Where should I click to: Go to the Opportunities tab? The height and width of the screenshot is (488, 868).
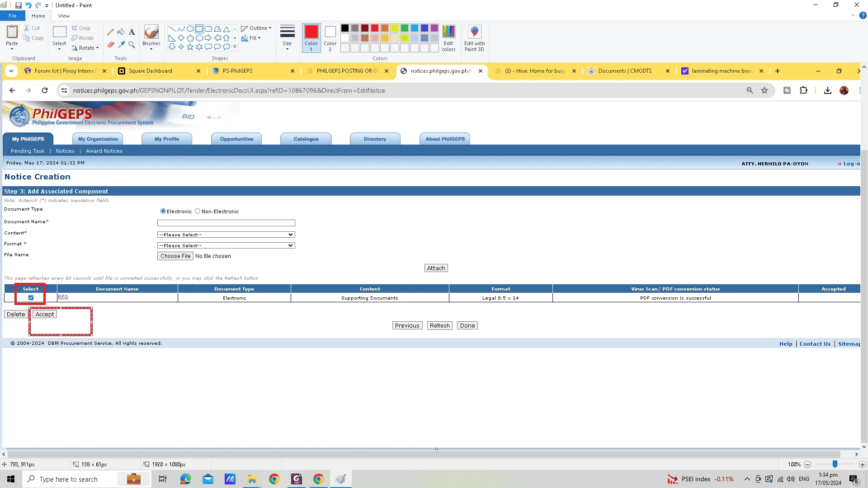(236, 139)
